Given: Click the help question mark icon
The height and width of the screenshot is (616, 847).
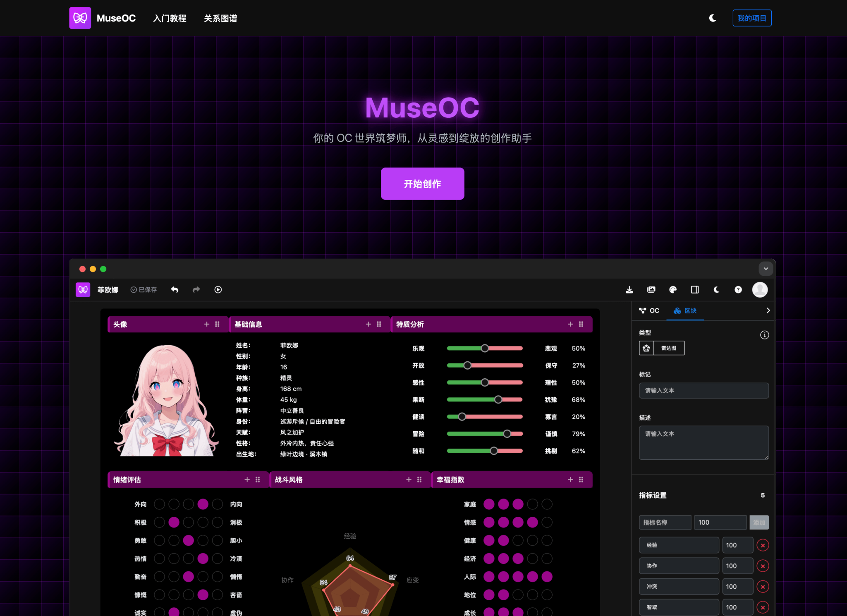Looking at the screenshot, I should (738, 289).
